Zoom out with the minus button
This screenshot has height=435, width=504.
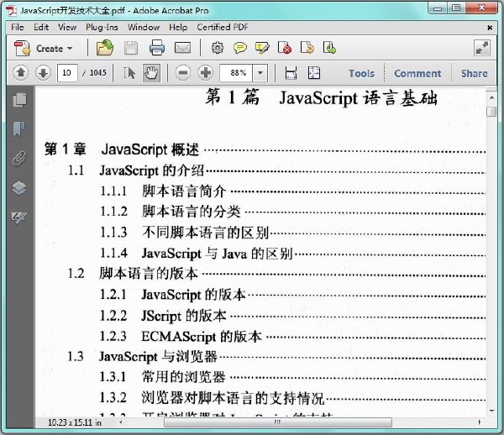click(183, 73)
